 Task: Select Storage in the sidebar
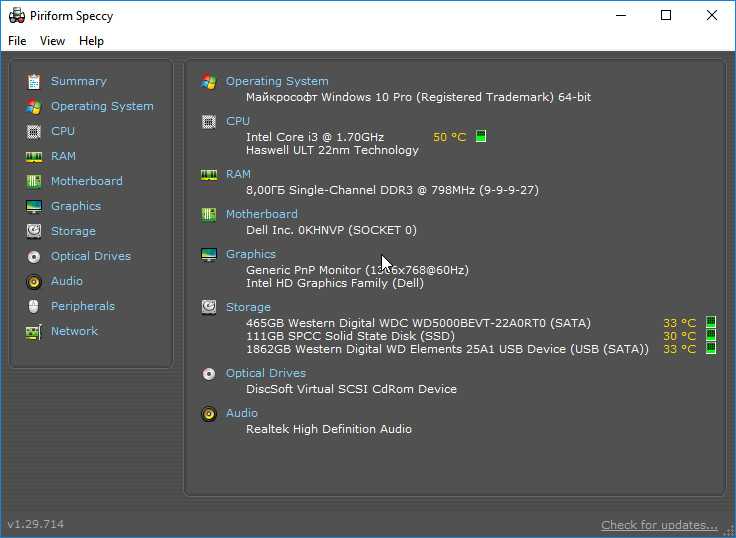[73, 231]
